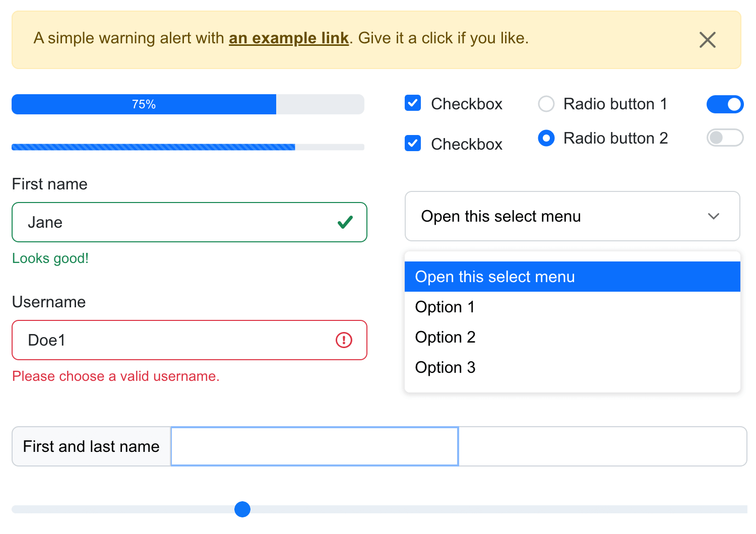This screenshot has height=534, width=756.
Task: Click the 'Looks good!' feedback text
Action: (x=50, y=258)
